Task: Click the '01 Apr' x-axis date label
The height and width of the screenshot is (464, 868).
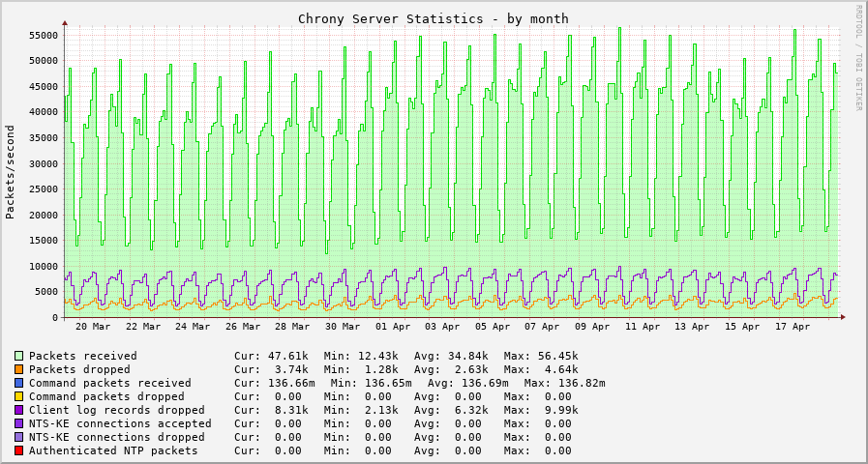Action: coord(393,327)
